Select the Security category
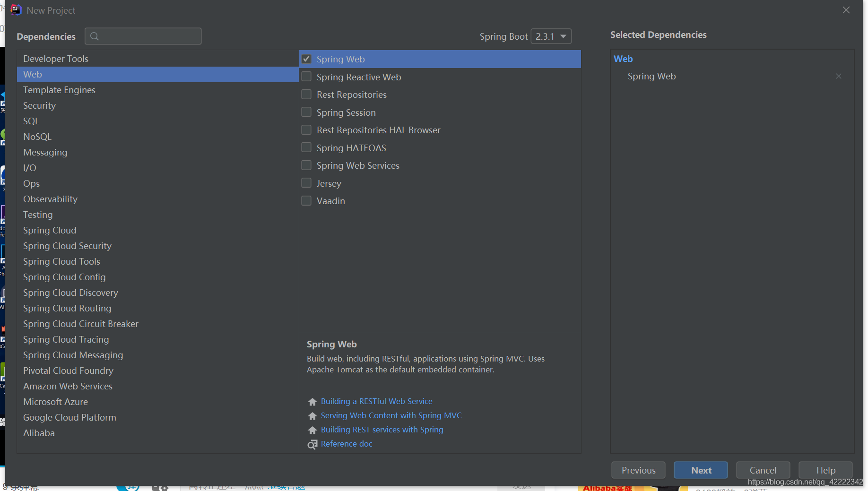Screen dimensions: 868x491 pyautogui.click(x=158, y=105)
